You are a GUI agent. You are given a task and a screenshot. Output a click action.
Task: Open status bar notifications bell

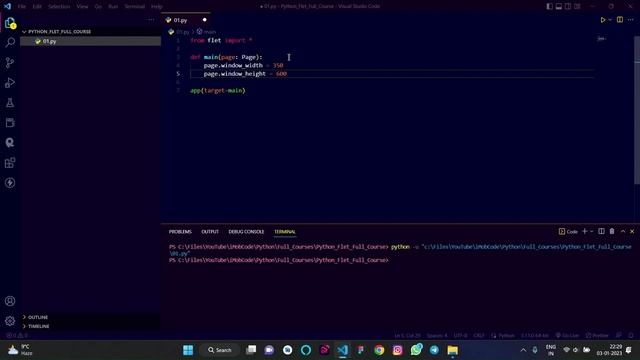click(631, 336)
